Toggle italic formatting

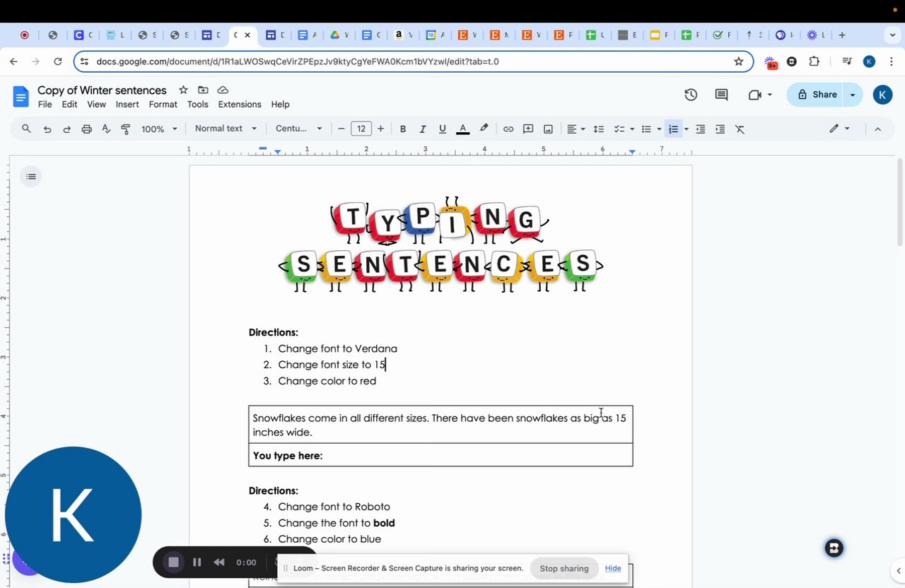click(423, 129)
